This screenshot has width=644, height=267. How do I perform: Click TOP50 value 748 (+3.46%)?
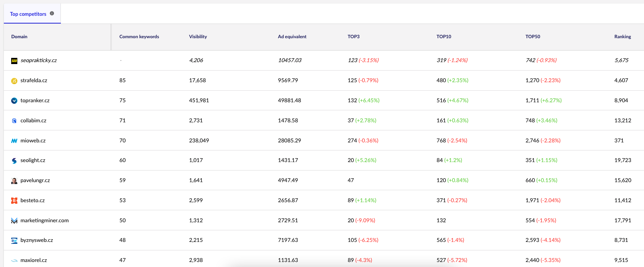(x=542, y=120)
